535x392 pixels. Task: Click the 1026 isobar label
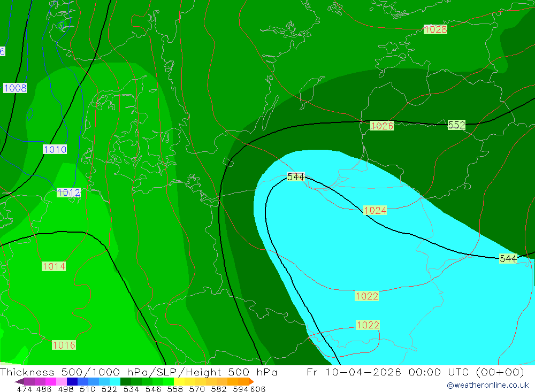[382, 126]
